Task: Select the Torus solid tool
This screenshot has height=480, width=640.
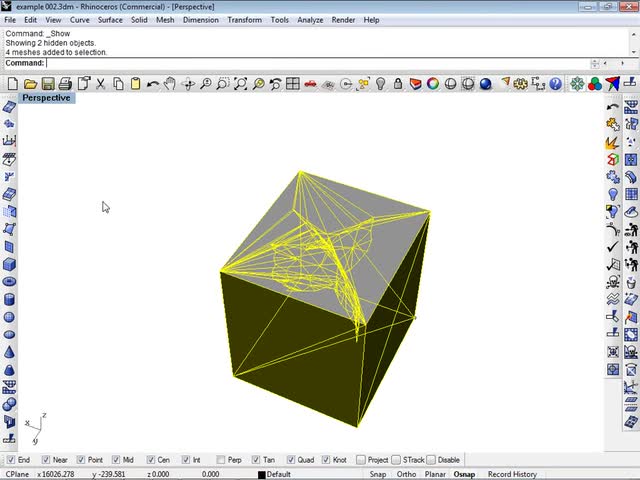Action: 9,282
